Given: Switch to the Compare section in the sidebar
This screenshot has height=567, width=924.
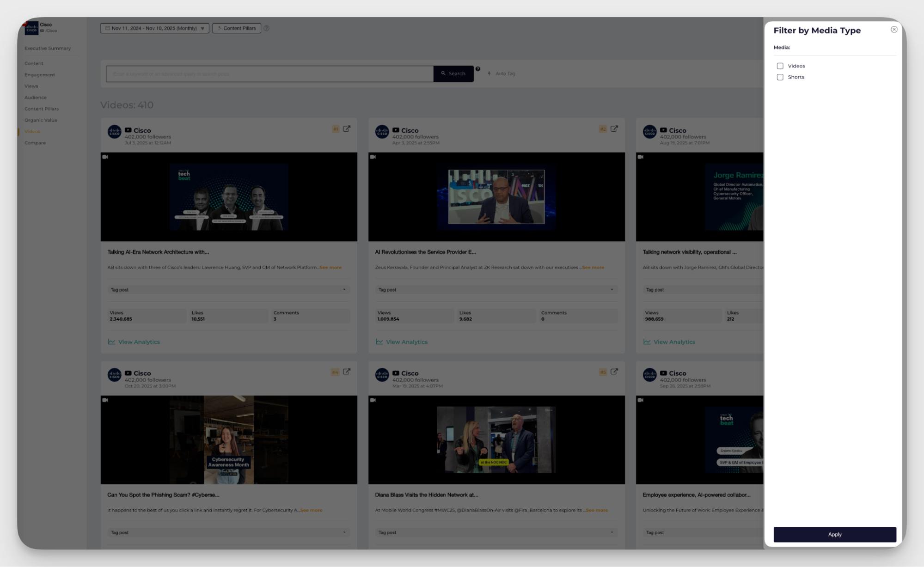Looking at the screenshot, I should click(35, 143).
